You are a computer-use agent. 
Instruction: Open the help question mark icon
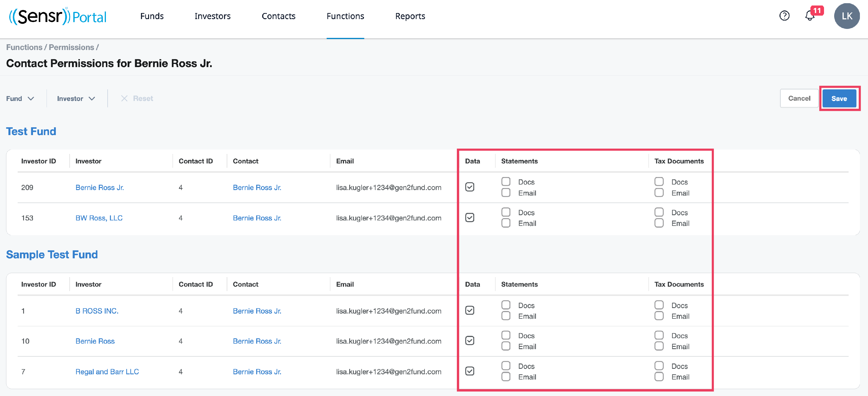click(784, 16)
